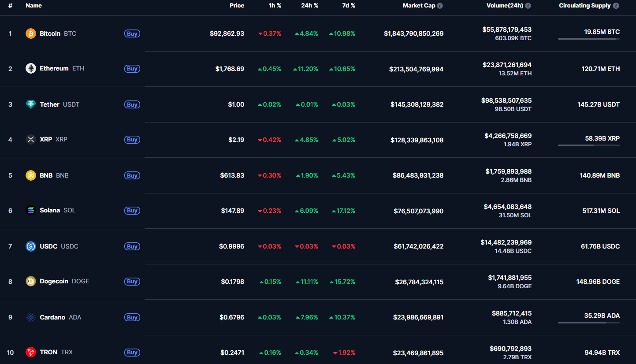
Task: Click the Circulating Supply info icon
Action: coord(616,6)
